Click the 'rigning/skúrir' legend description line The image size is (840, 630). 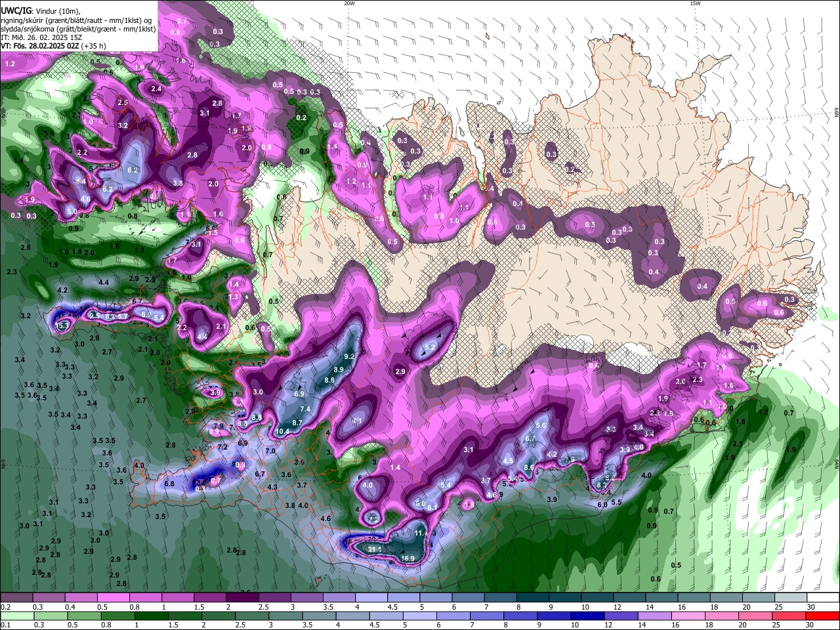[x=76, y=20]
